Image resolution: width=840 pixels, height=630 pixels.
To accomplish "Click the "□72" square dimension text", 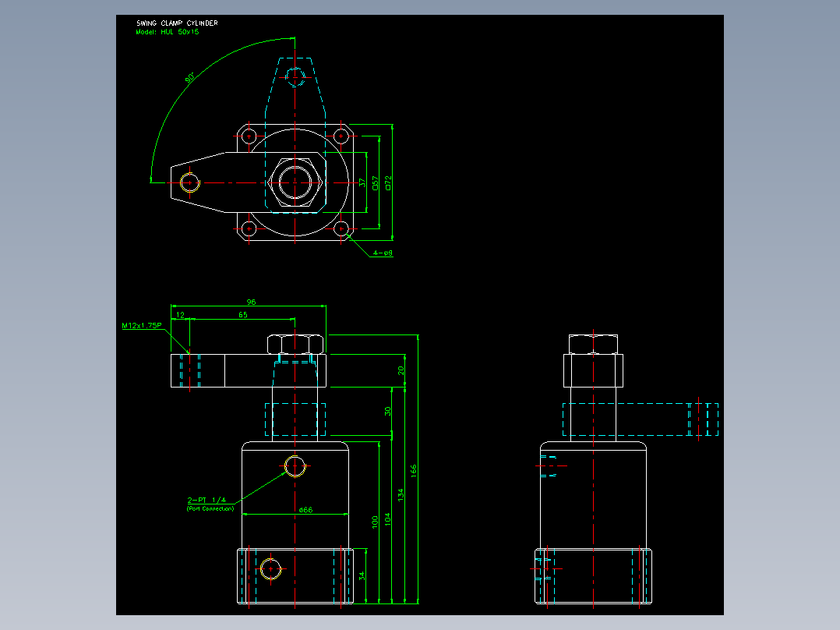I will [388, 182].
